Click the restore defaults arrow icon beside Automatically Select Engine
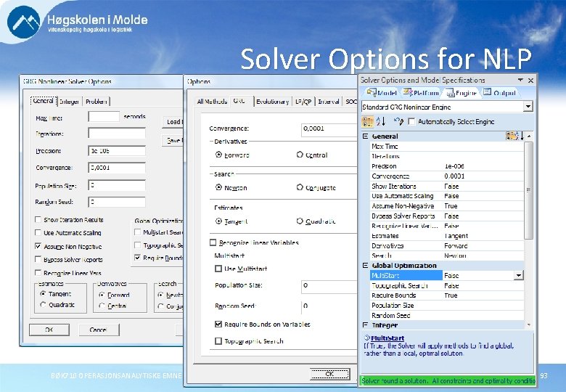This screenshot has width=566, height=392. point(398,121)
